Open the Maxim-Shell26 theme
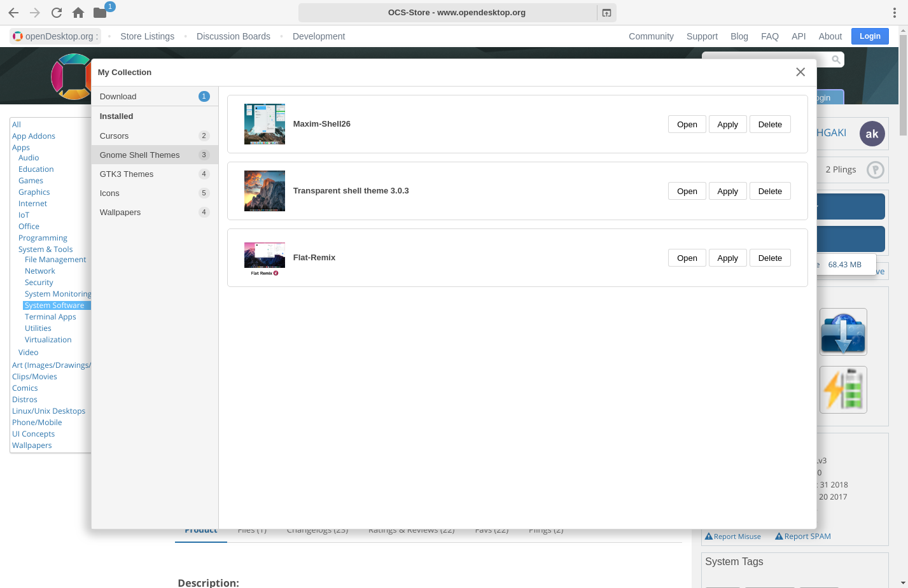Viewport: 908px width, 588px height. 687,124
